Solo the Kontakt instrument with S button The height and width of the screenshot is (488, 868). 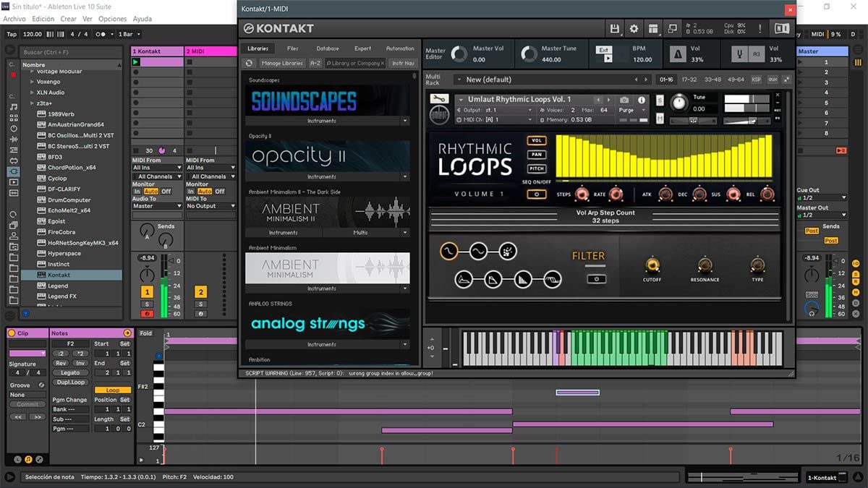[660, 100]
